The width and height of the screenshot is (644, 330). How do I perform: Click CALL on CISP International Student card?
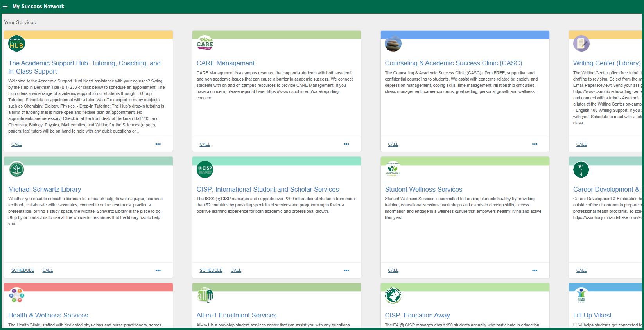[x=236, y=270]
